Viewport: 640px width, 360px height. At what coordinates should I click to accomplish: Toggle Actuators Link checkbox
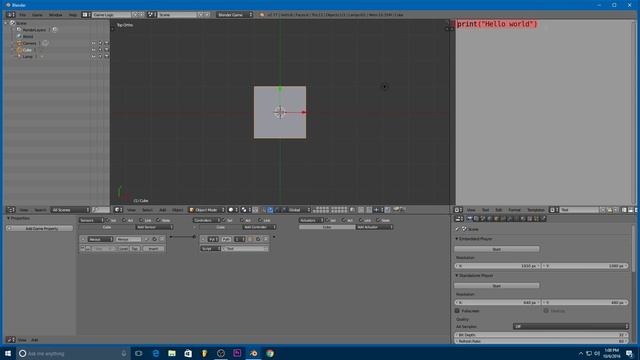[x=361, y=220]
